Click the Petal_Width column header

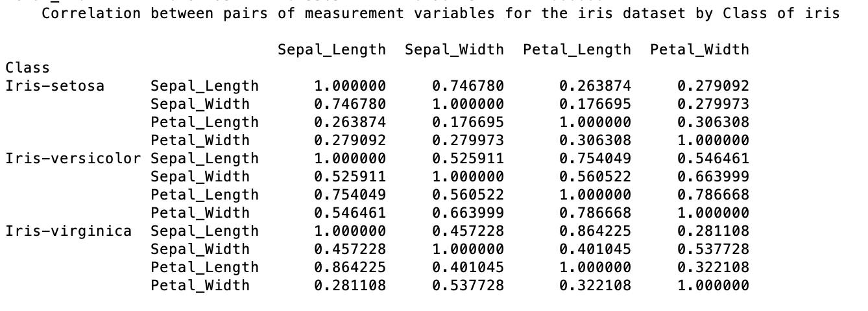pos(700,50)
